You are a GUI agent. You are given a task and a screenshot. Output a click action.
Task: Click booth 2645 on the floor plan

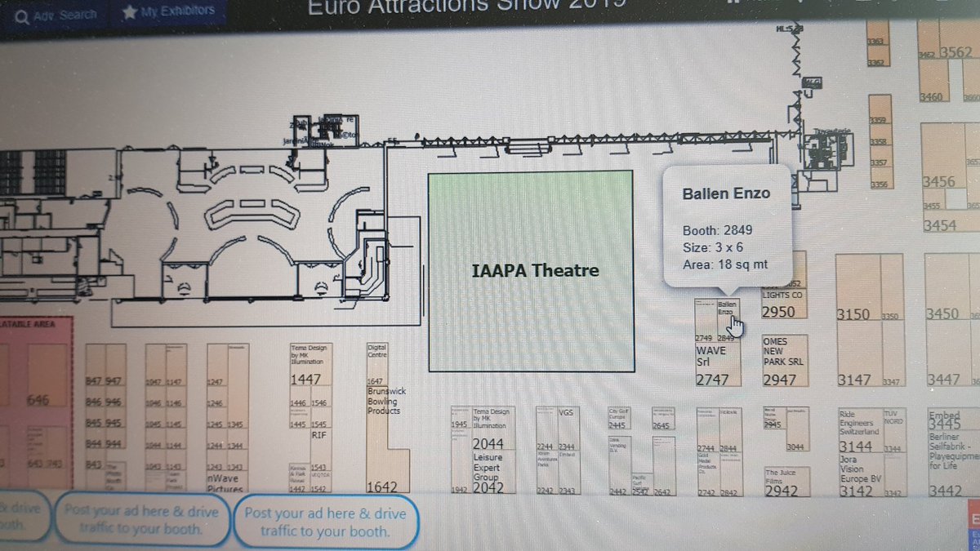[661, 419]
